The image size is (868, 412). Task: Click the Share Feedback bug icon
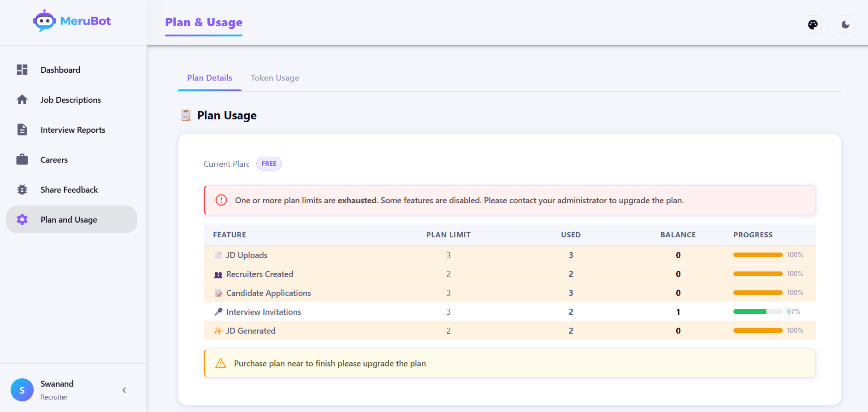(22, 189)
